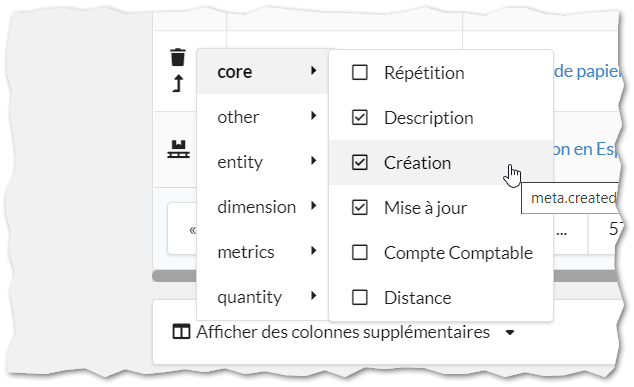Expand the entity submenu arrow

pyautogui.click(x=313, y=161)
